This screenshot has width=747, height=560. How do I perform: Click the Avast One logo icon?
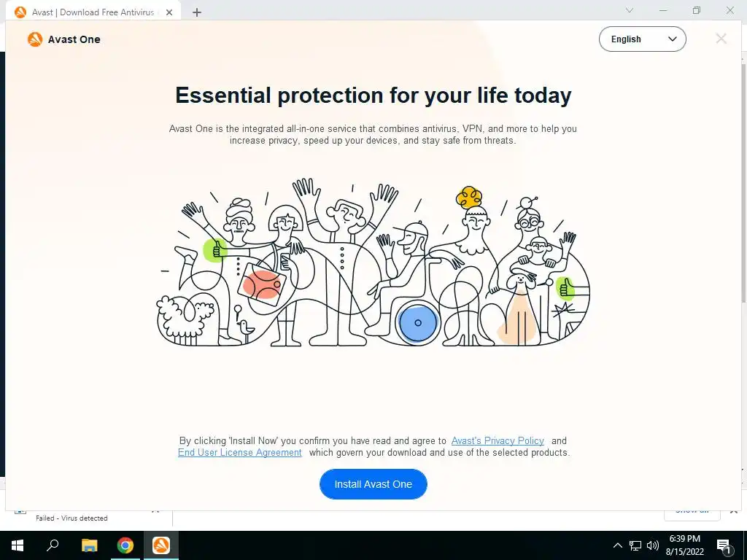[x=35, y=39]
